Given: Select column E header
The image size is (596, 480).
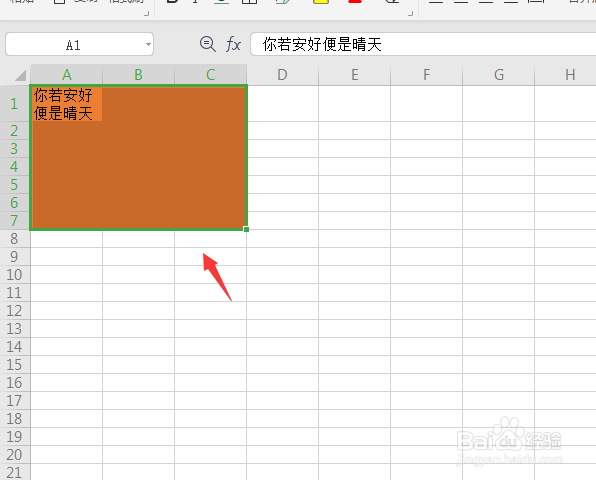Looking at the screenshot, I should coord(354,75).
